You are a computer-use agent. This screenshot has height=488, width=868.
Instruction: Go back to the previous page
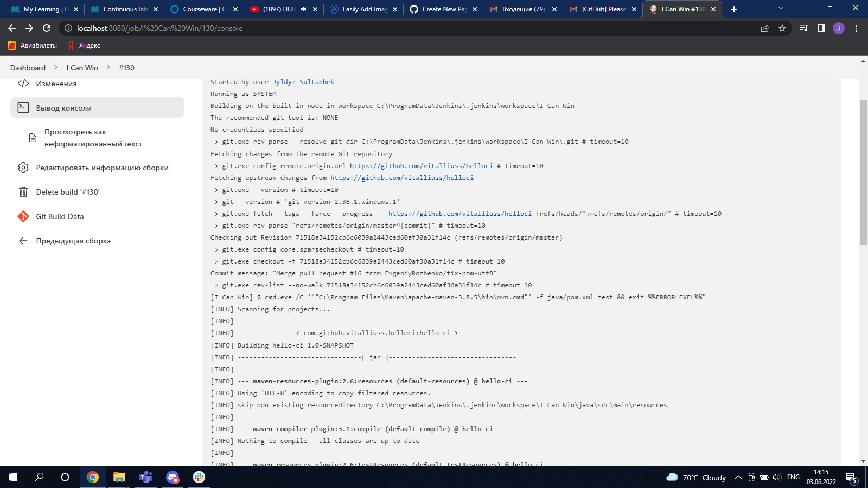pos(12,28)
